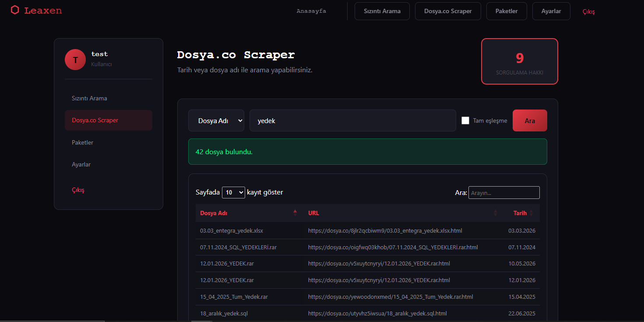
Task: Click the red Ara search button
Action: (x=530, y=120)
